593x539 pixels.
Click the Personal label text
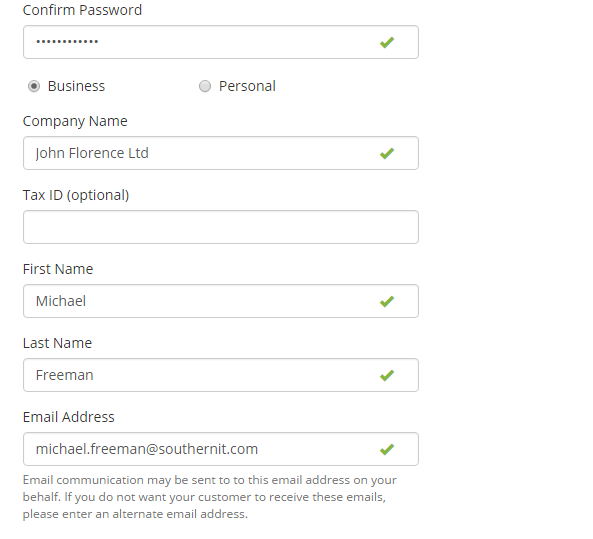point(247,86)
